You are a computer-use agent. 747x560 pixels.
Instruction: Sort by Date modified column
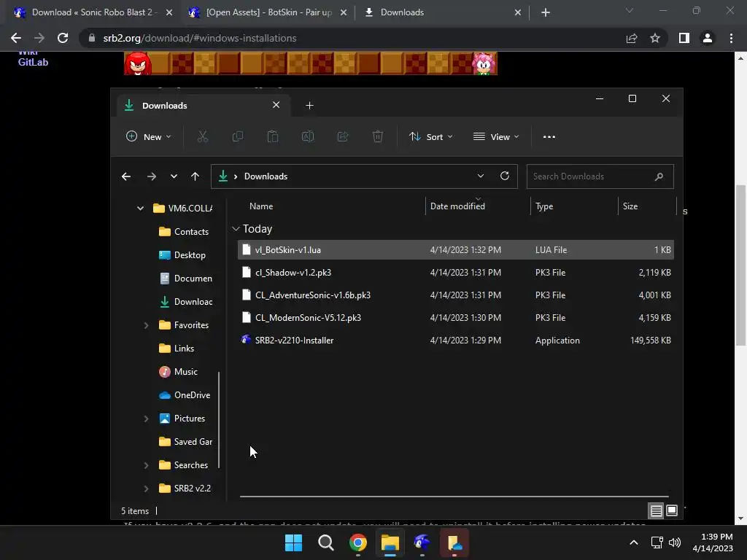[457, 206]
